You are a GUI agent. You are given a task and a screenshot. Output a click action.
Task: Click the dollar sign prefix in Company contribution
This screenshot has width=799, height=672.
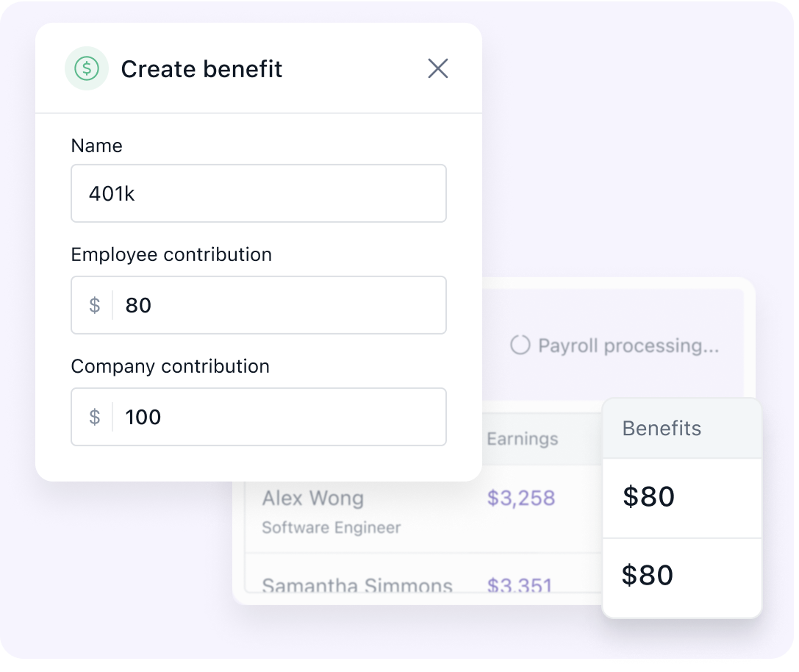[x=95, y=417]
